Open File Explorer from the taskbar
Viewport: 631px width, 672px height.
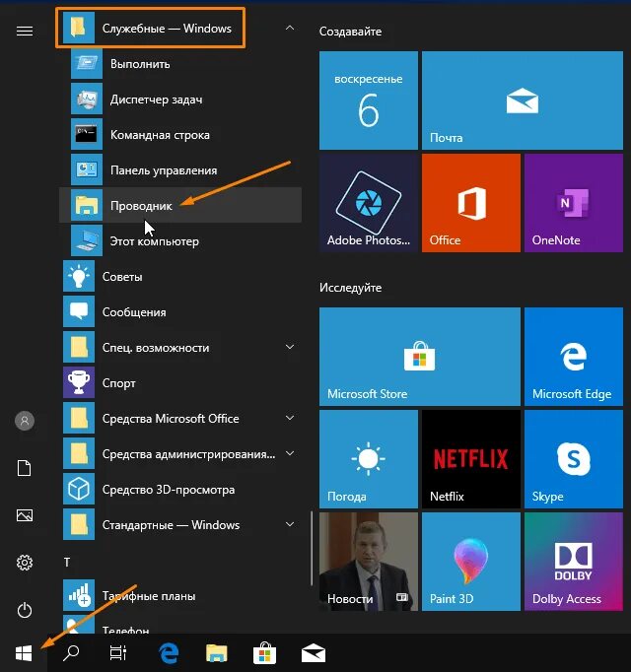(217, 653)
